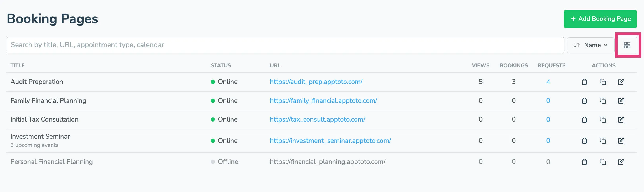The height and width of the screenshot is (192, 644).
Task: Delete the Personal Financial Planning page
Action: (584, 162)
